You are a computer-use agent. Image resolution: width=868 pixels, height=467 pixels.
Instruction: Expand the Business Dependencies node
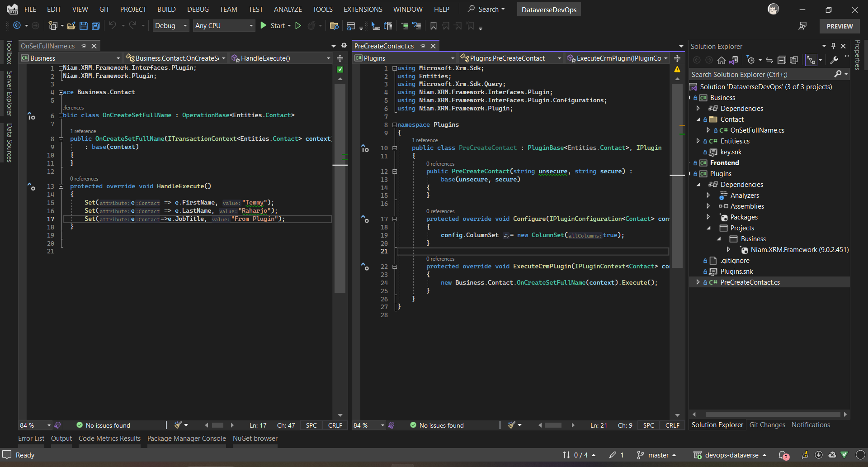698,108
